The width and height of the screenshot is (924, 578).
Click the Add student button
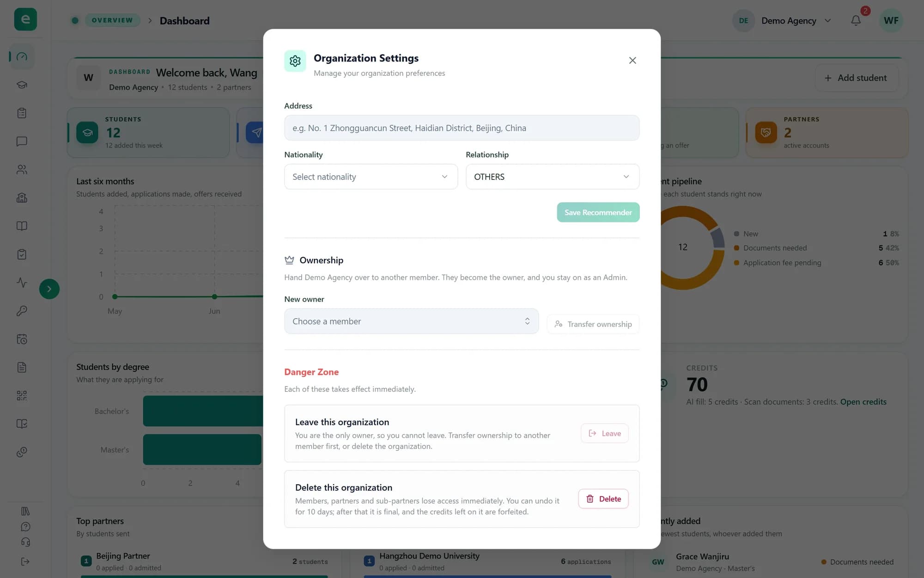click(857, 78)
